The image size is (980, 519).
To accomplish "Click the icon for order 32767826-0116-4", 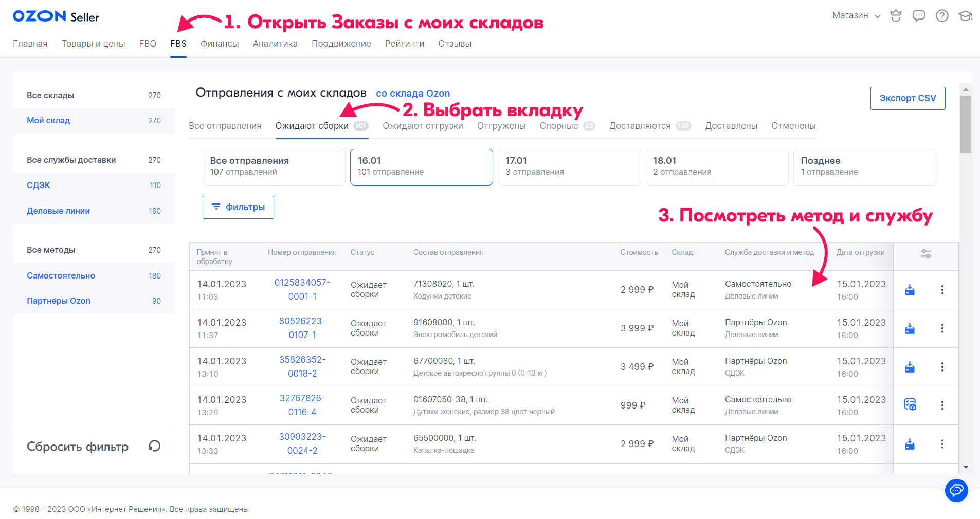I will [910, 404].
